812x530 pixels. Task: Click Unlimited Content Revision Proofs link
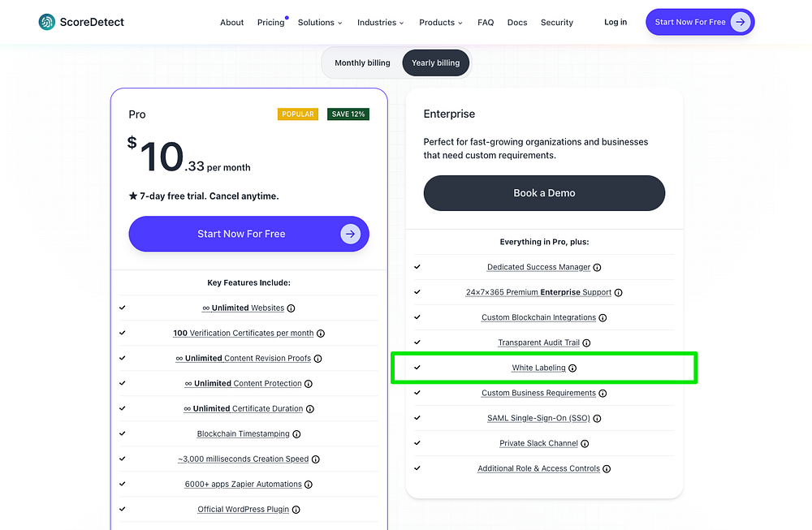(244, 358)
